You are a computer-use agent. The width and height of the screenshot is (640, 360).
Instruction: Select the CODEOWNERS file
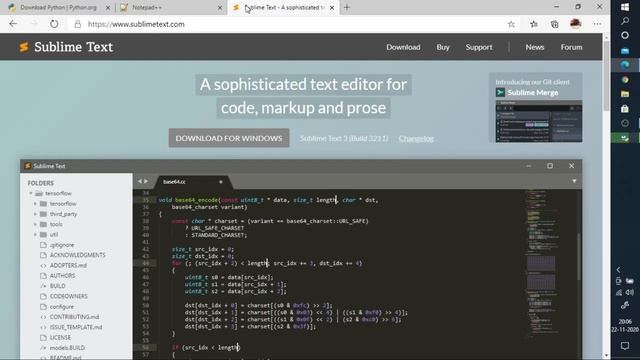pos(69,296)
